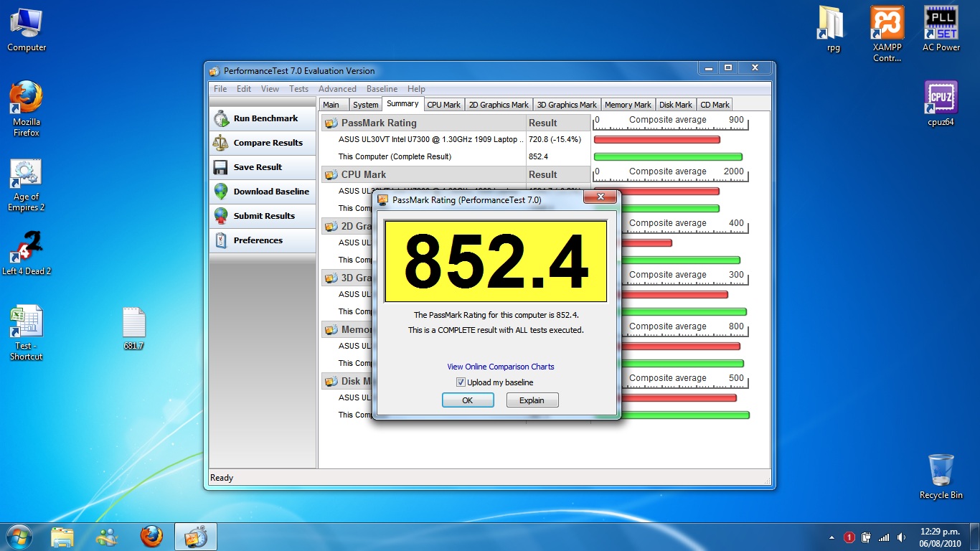Click Save Result floppy disk button

click(263, 167)
